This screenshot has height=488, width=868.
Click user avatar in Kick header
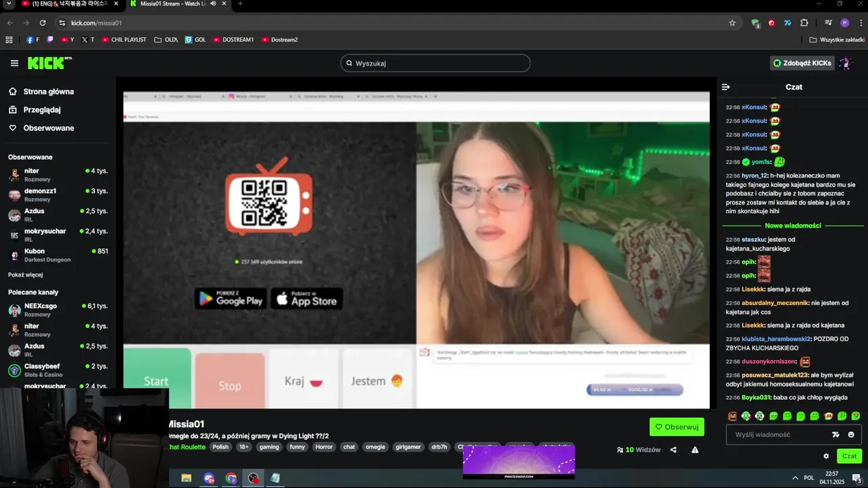pyautogui.click(x=845, y=63)
